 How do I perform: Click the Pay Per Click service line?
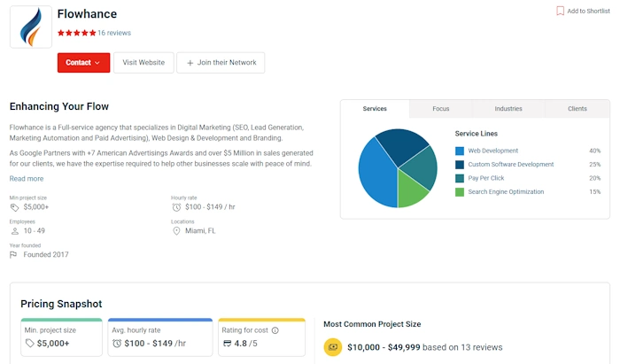(x=486, y=178)
